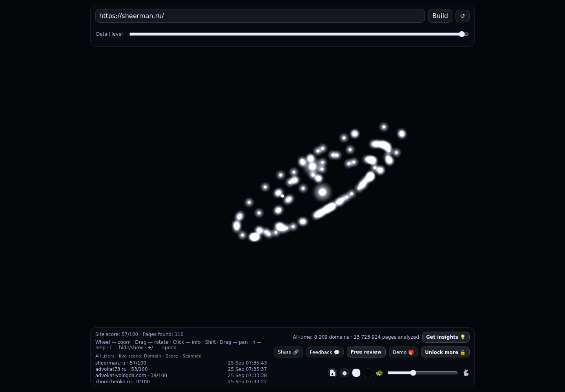Open the Feedback button
The width and height of the screenshot is (565, 392).
tap(325, 352)
